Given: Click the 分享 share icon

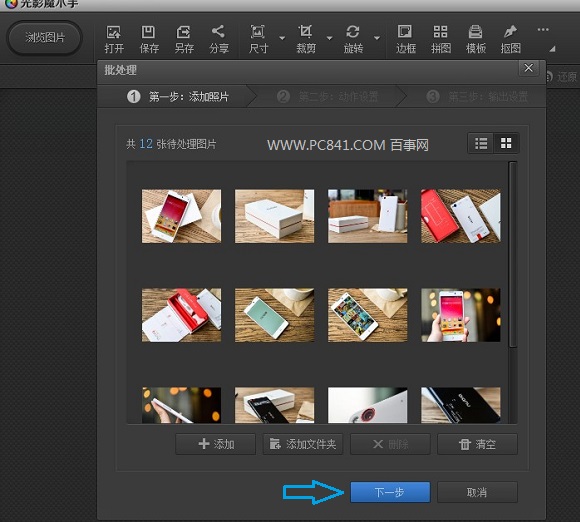Looking at the screenshot, I should 219,39.
